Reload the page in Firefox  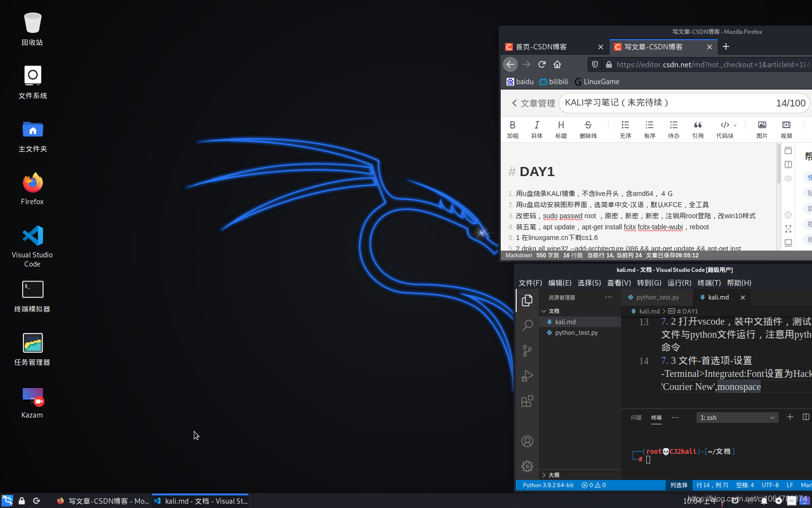(542, 64)
